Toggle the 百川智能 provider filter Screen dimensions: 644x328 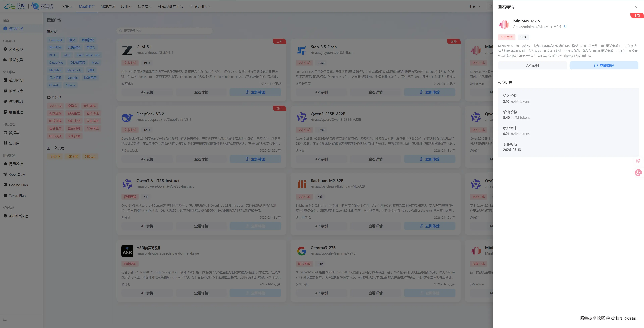(x=88, y=40)
